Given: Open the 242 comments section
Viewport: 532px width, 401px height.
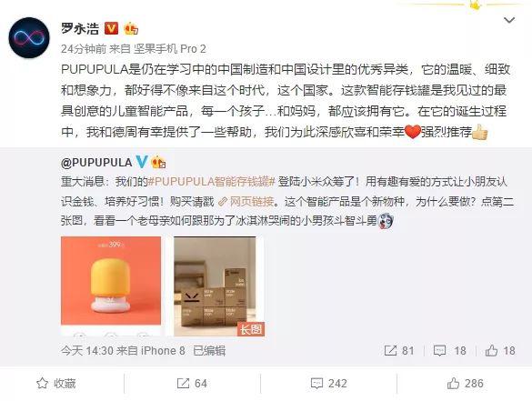Looking at the screenshot, I should click(329, 384).
